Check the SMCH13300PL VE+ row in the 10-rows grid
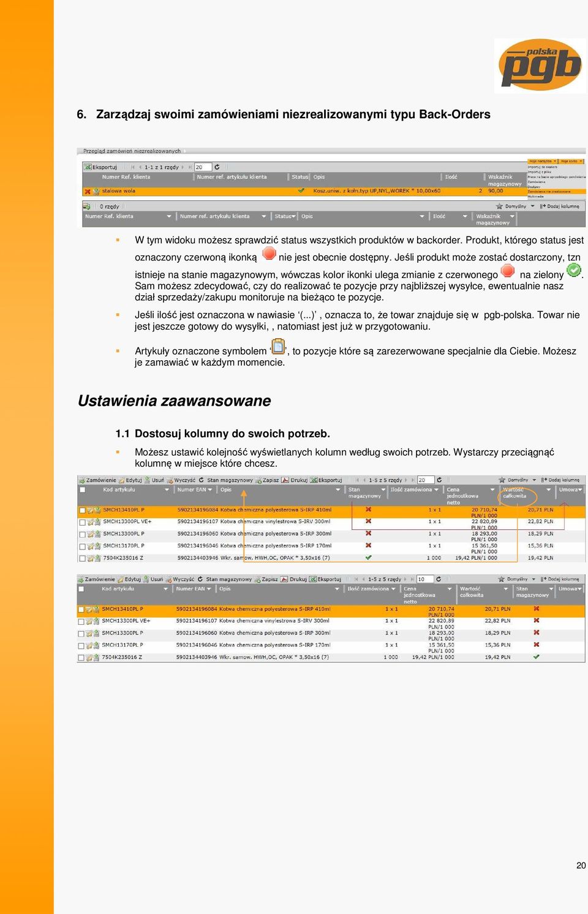This screenshot has height=914, width=588. pos(81,622)
